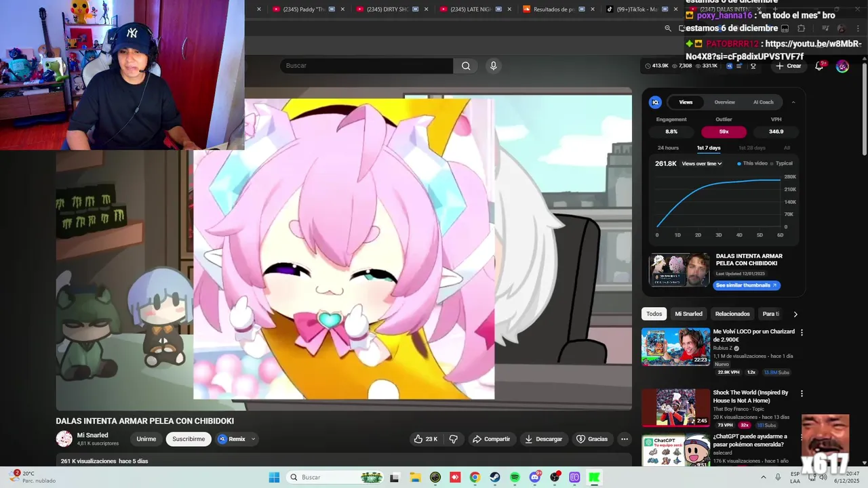Open Task View on the taskbar
This screenshot has width=868, height=488.
point(395,477)
